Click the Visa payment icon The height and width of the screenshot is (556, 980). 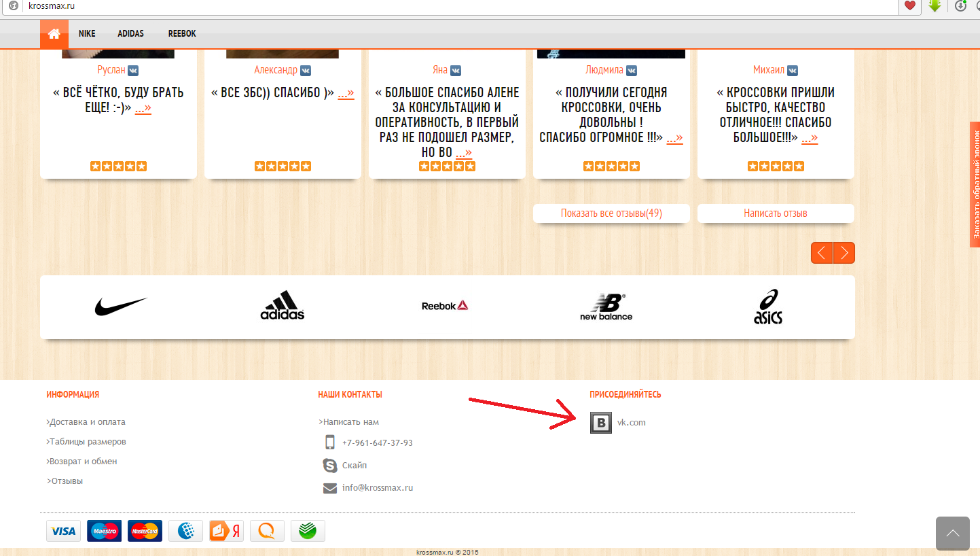[x=63, y=531]
